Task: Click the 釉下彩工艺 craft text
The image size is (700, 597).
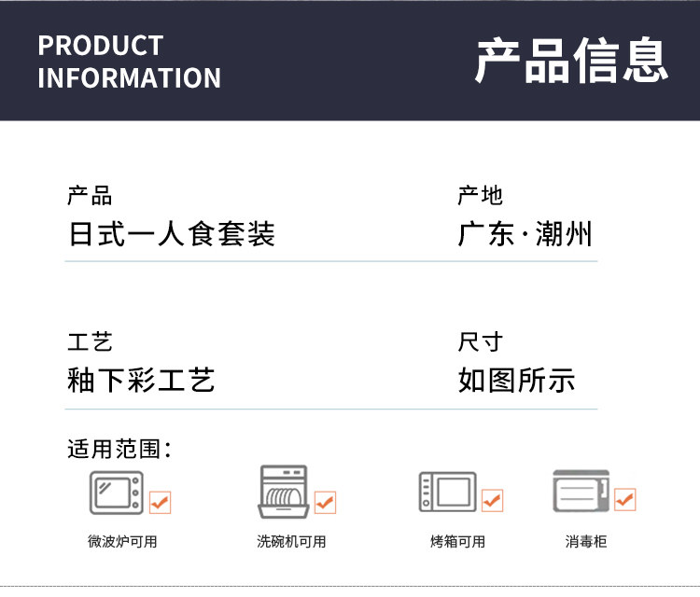Action: pyautogui.click(x=141, y=380)
